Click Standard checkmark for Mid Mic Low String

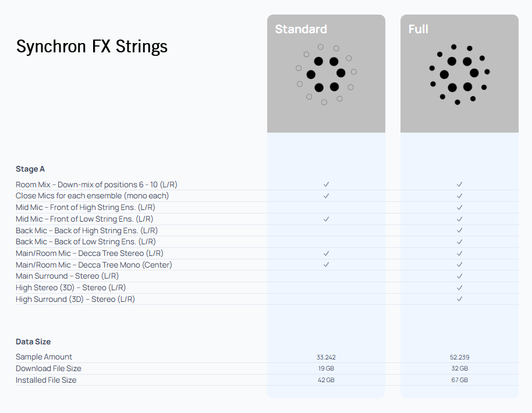[327, 219]
